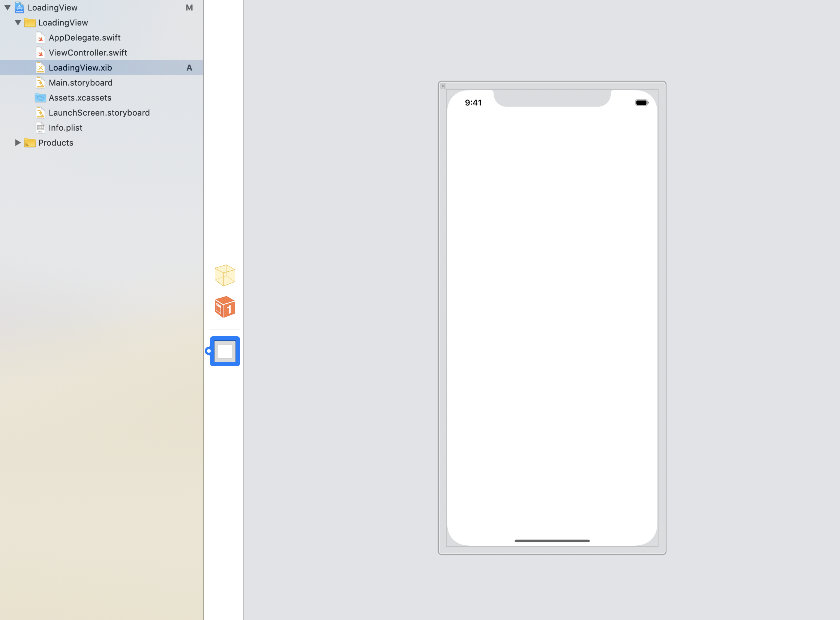Select the First Responder orange cube

[x=225, y=307]
